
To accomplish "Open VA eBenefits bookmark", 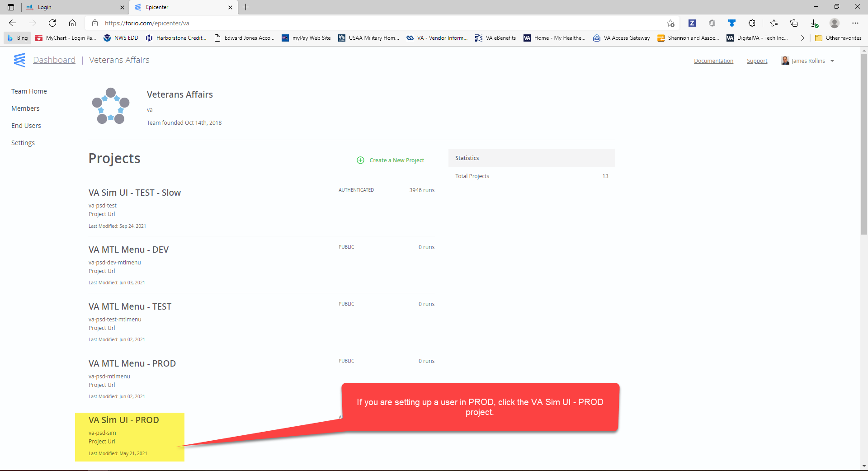I will point(495,38).
